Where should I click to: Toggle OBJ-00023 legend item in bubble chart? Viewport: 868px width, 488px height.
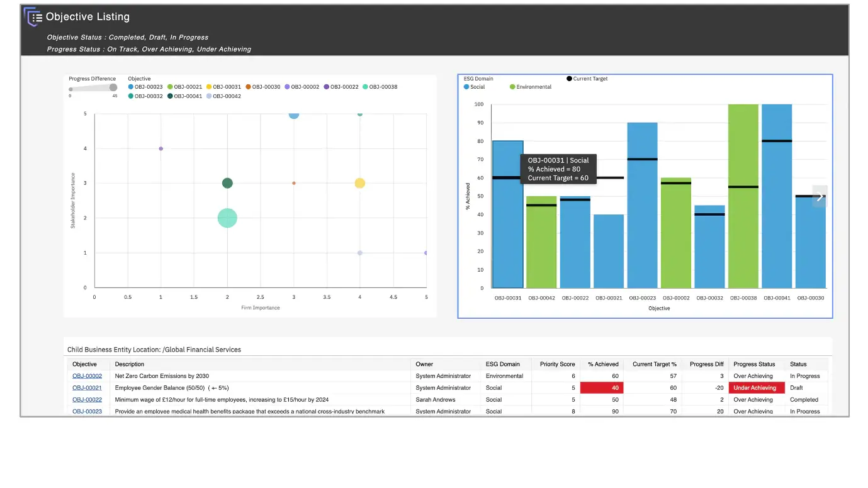coord(145,87)
